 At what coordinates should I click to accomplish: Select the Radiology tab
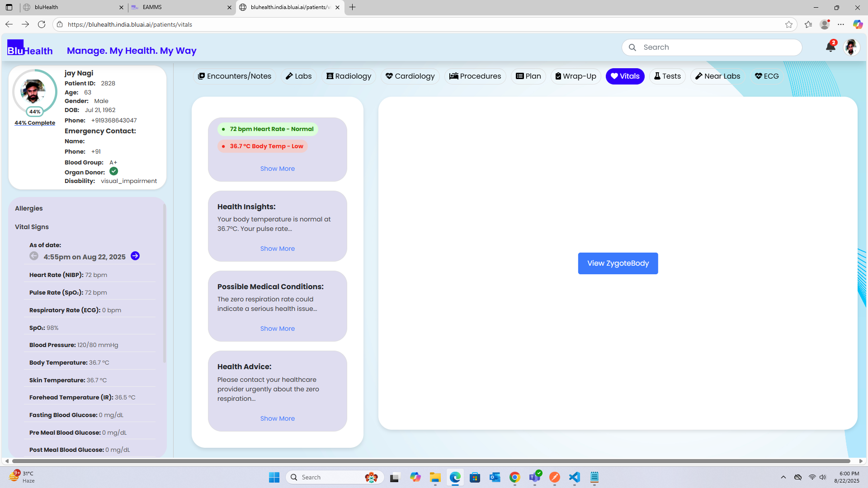349,76
